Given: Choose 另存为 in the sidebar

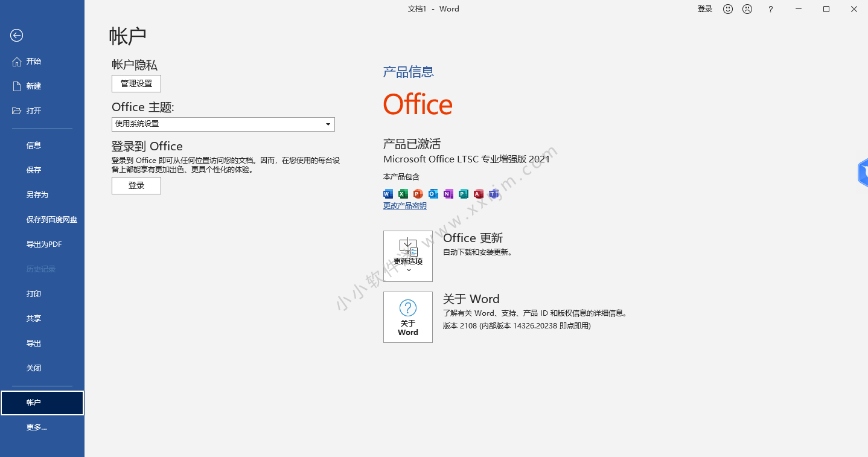Looking at the screenshot, I should pyautogui.click(x=42, y=195).
